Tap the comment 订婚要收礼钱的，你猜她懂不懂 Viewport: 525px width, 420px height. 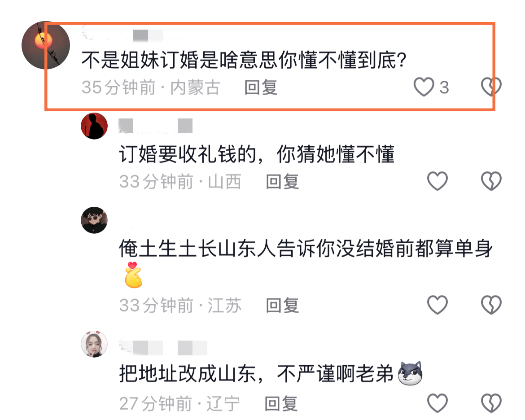(x=257, y=154)
